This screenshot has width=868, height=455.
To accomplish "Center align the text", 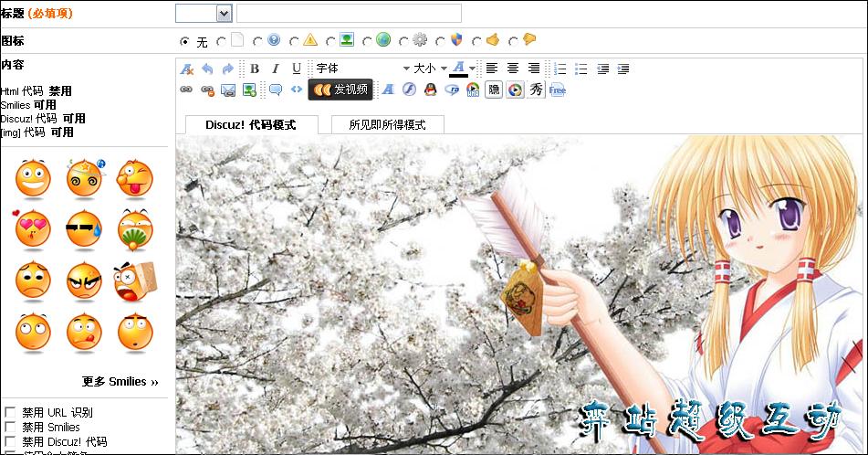I will click(x=513, y=69).
